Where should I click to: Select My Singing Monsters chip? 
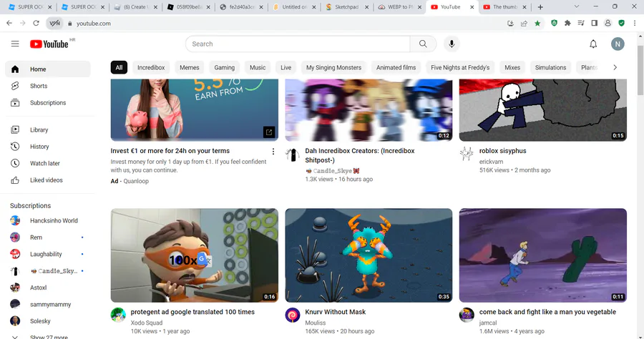[x=333, y=68]
